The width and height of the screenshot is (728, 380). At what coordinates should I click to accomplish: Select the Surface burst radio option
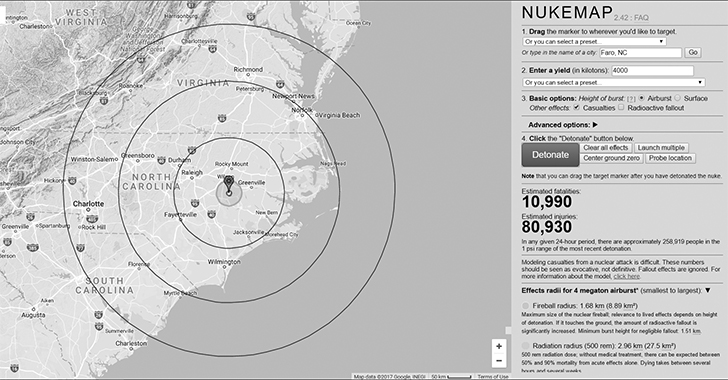[x=677, y=98]
